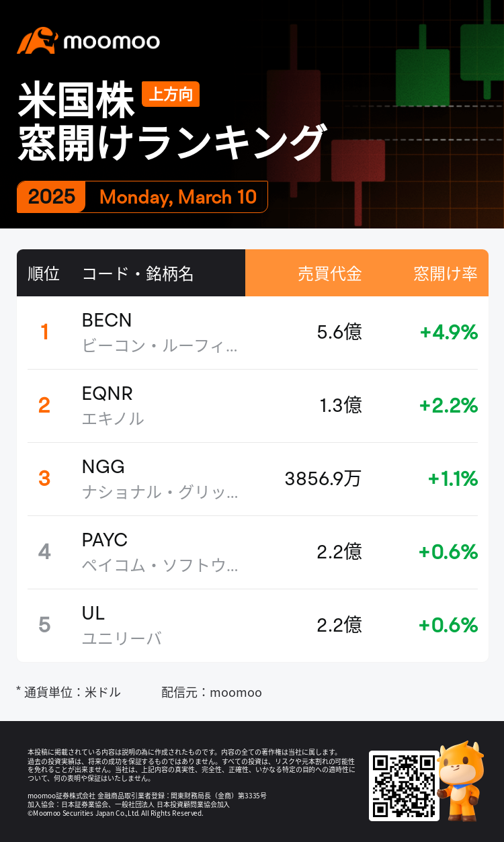This screenshot has height=842, width=504.
Task: Click the moomoo bull logo icon
Action: coord(38,41)
